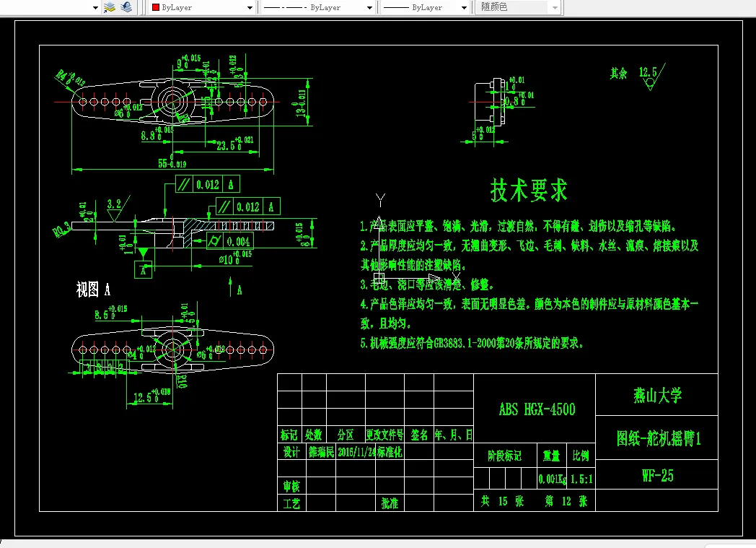The width and height of the screenshot is (756, 548).
Task: Select the 审核 row label
Action: click(x=291, y=486)
